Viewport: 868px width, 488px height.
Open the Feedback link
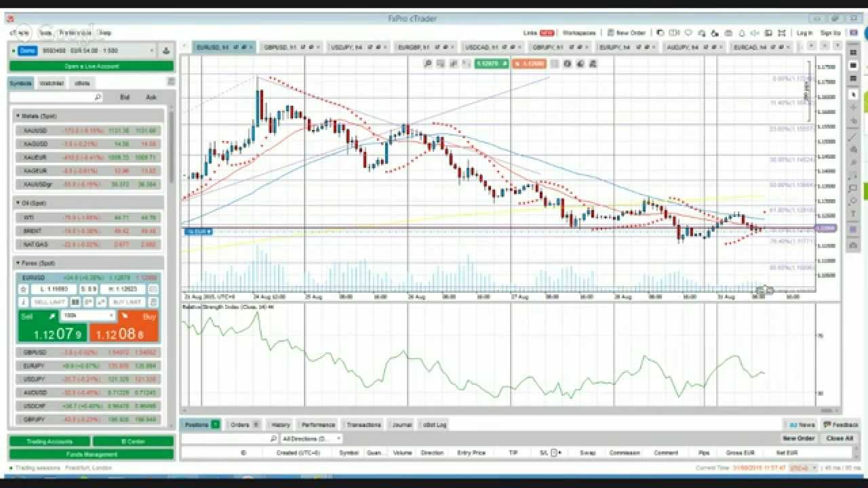(841, 424)
